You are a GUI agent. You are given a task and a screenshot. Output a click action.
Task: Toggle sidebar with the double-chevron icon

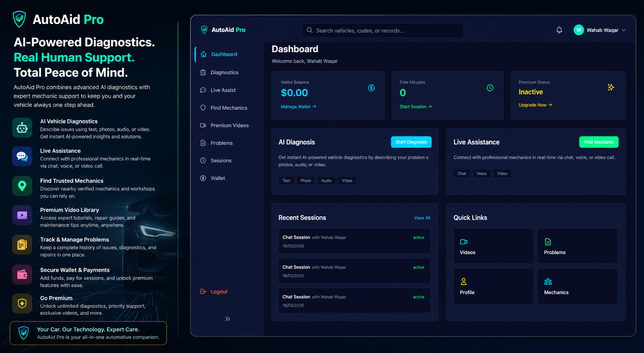point(227,319)
